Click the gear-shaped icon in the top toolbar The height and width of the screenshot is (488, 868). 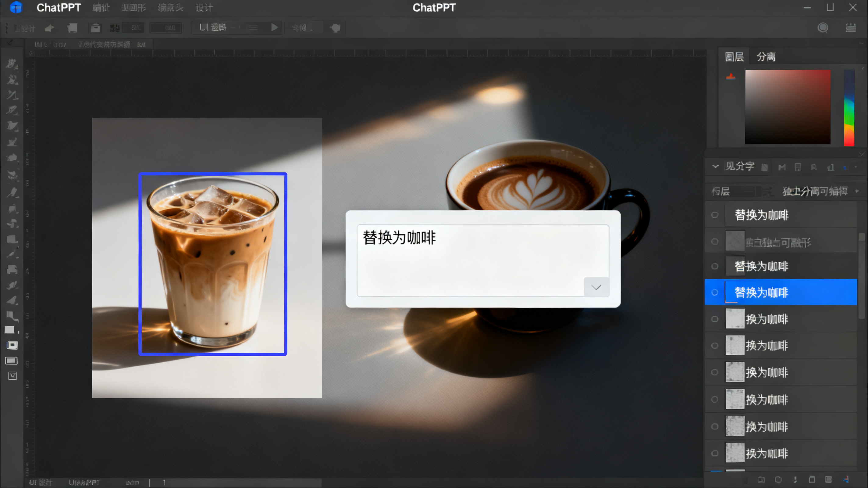[x=335, y=28]
